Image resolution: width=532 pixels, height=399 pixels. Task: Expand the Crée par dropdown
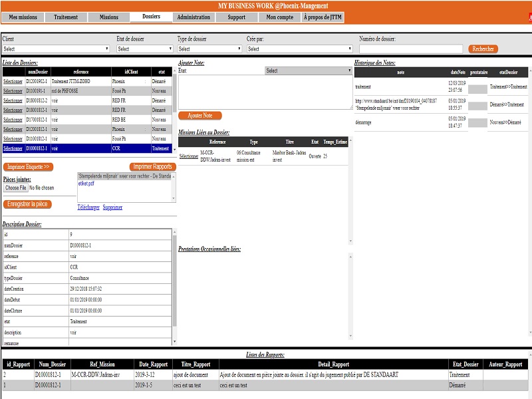pyautogui.click(x=300, y=49)
